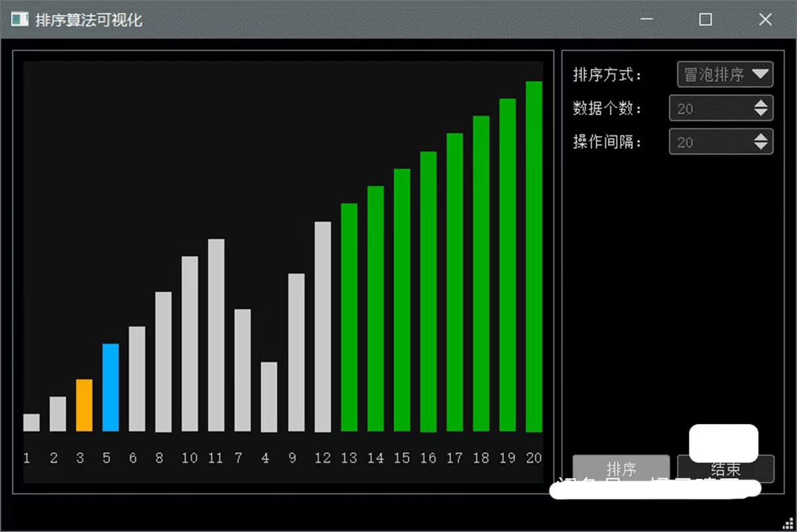Decrease 数据个数 with the down arrow
The height and width of the screenshot is (532, 797).
pyautogui.click(x=760, y=113)
